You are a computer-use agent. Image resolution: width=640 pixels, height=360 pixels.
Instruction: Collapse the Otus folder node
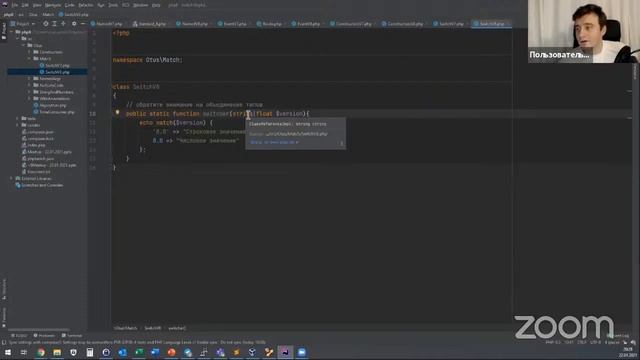[x=24, y=45]
